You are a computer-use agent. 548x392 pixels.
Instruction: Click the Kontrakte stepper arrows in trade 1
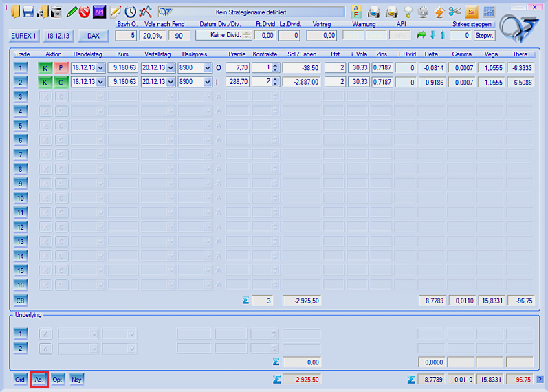tap(275, 67)
